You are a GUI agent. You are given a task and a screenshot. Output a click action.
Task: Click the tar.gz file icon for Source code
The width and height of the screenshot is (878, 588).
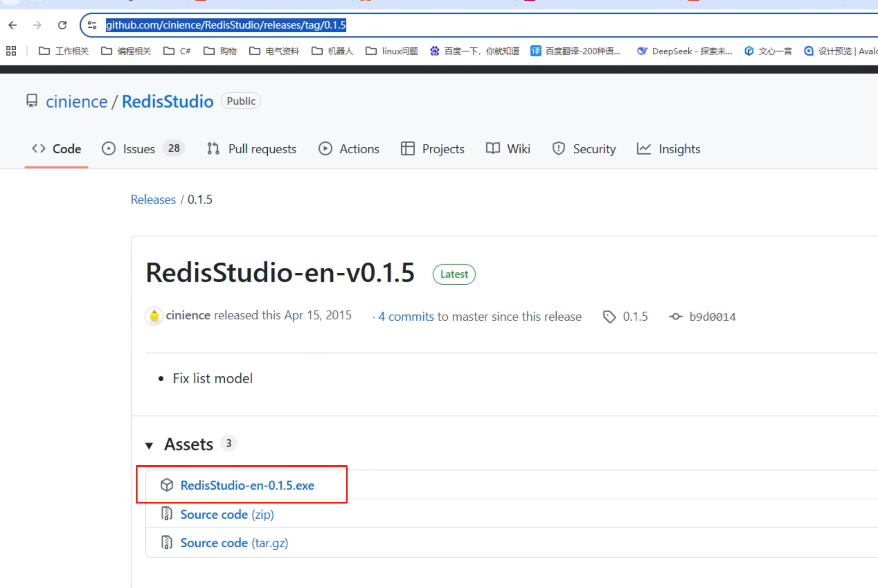tap(167, 542)
